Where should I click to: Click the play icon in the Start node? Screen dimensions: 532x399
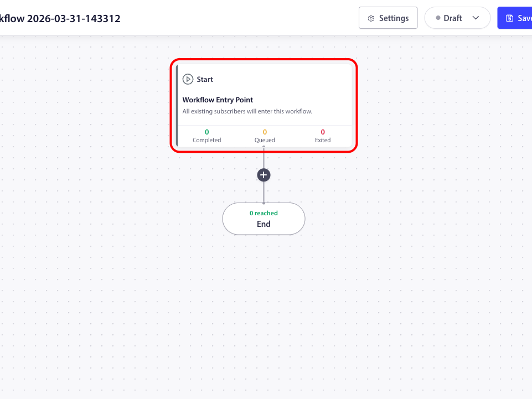pos(188,79)
